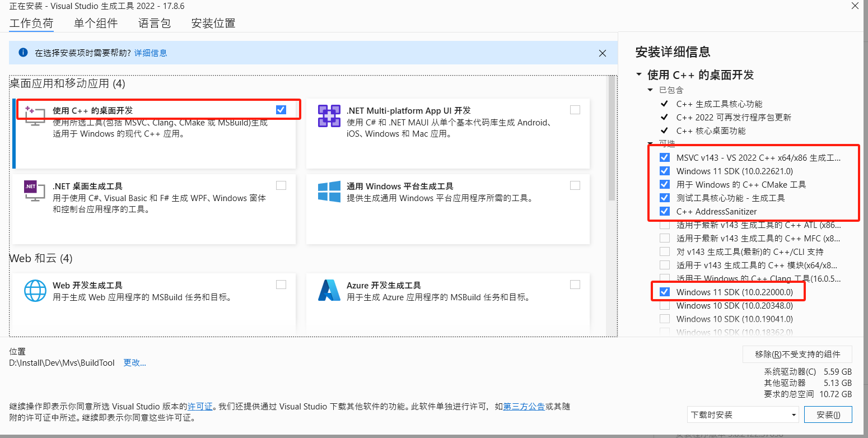Image resolution: width=868 pixels, height=438 pixels.
Task: Click the Web 开发生成工具 globe icon
Action: [35, 290]
